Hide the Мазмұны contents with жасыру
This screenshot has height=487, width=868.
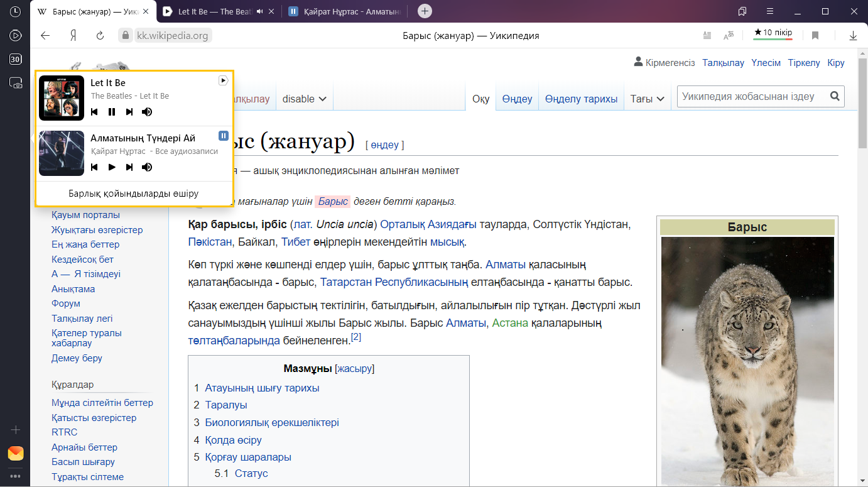354,369
